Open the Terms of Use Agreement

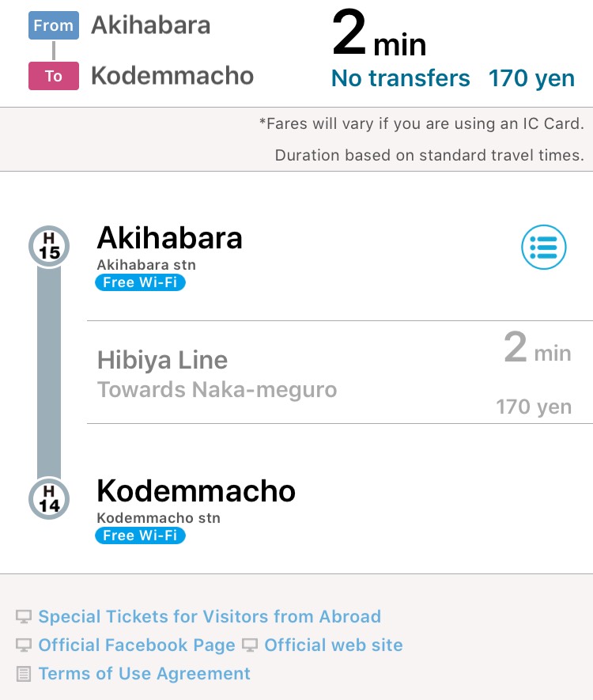pyautogui.click(x=144, y=674)
